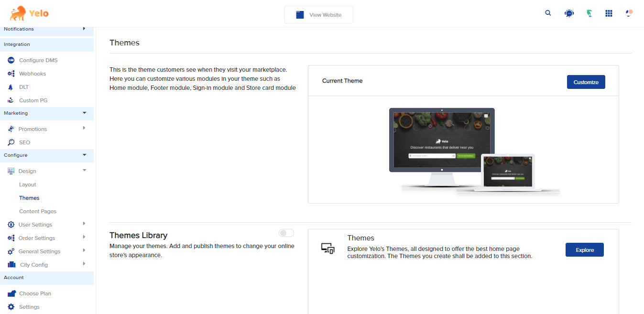Click the DLT rocket icon
The image size is (644, 314).
click(11, 87)
